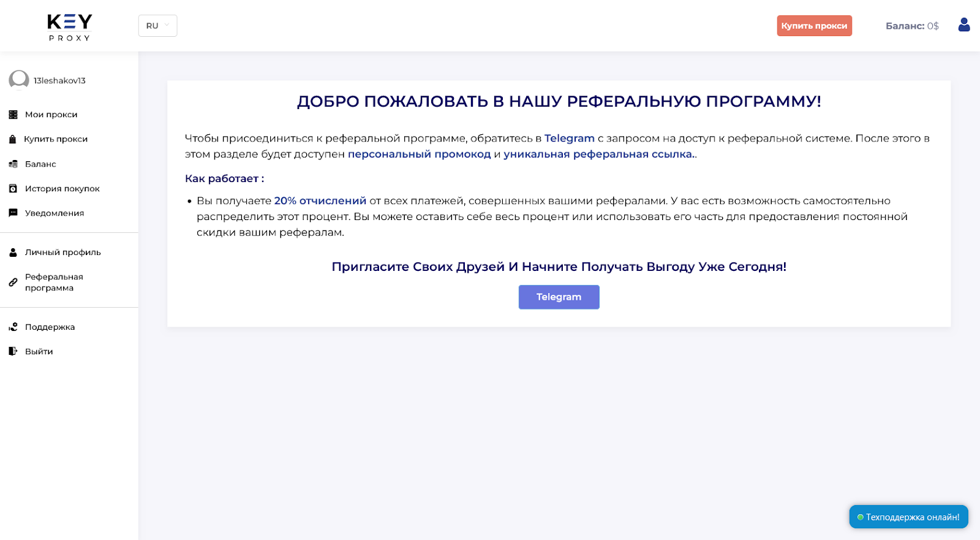Open the Техподдержка онлайн! chat widget

(908, 517)
